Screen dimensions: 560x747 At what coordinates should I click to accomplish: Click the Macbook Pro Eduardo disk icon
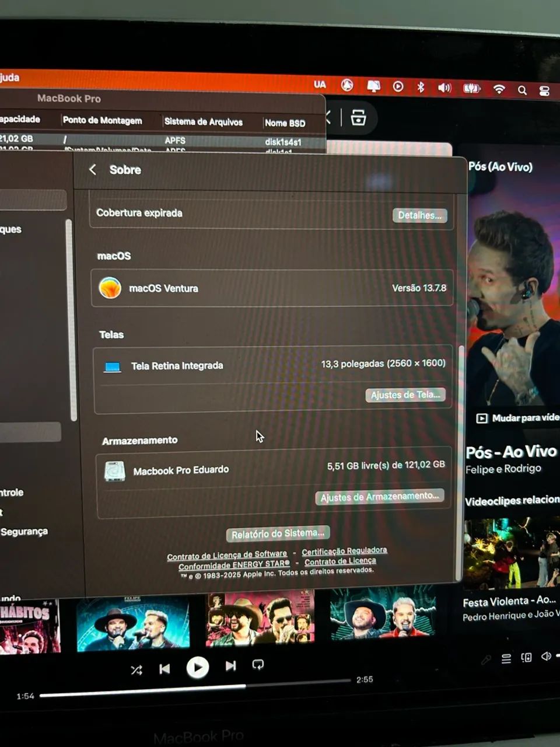click(115, 471)
